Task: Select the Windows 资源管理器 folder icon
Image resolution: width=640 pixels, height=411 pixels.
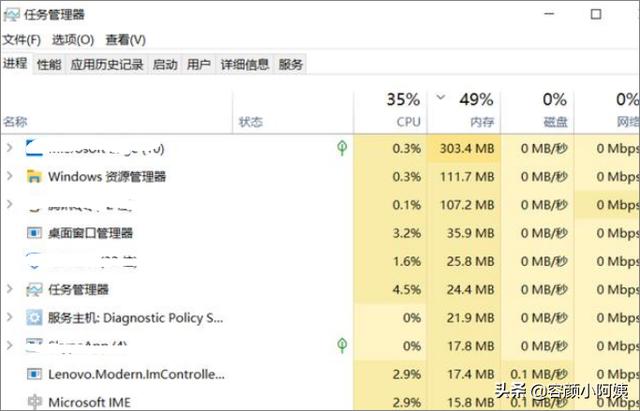Action: point(34,177)
